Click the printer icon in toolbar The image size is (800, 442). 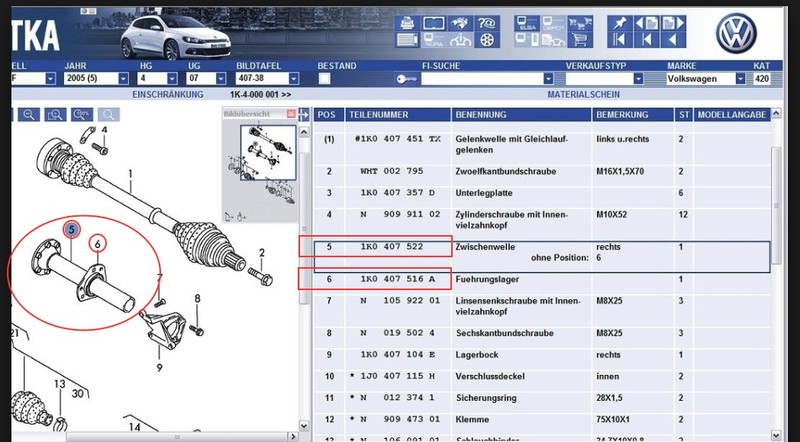[x=406, y=22]
